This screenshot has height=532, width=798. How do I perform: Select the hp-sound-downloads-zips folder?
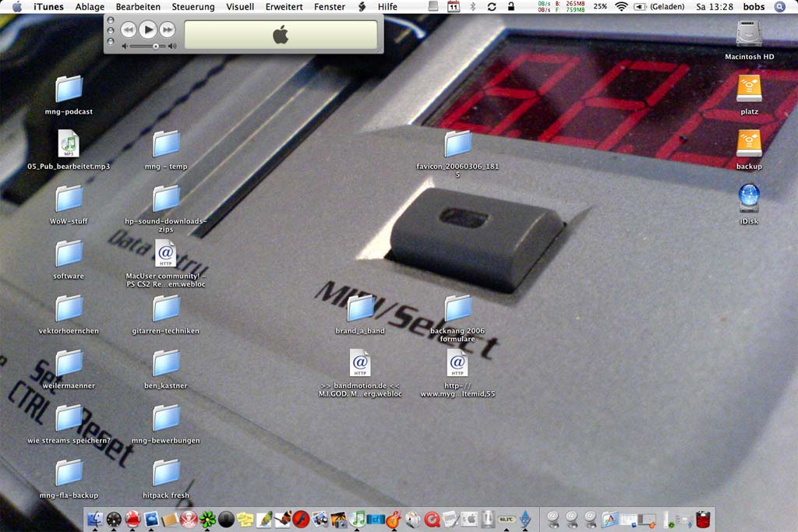(166, 198)
